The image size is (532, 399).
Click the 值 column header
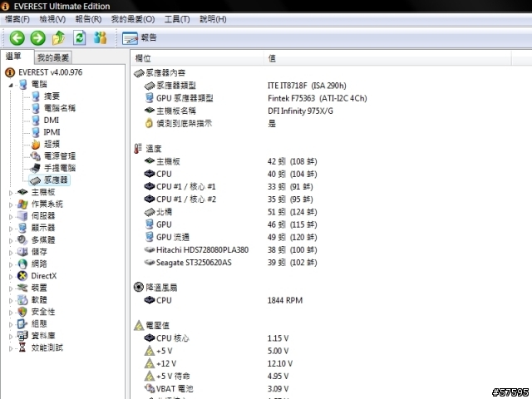tap(387, 58)
